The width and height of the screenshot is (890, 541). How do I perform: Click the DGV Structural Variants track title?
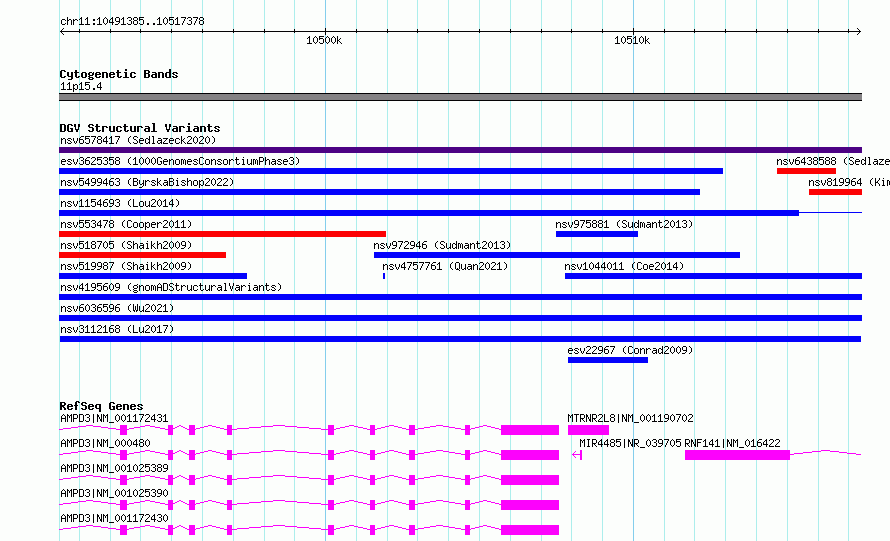[x=140, y=128]
